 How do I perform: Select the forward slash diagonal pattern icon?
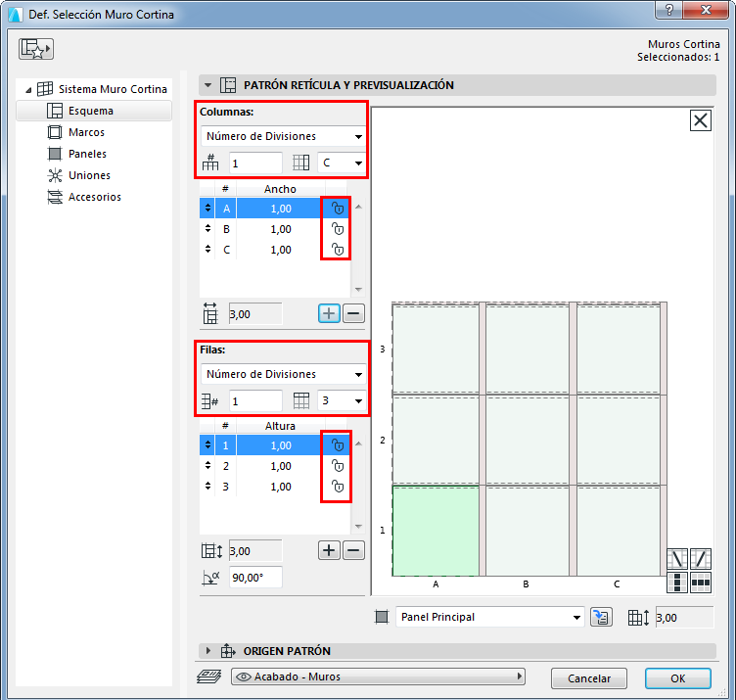[701, 559]
